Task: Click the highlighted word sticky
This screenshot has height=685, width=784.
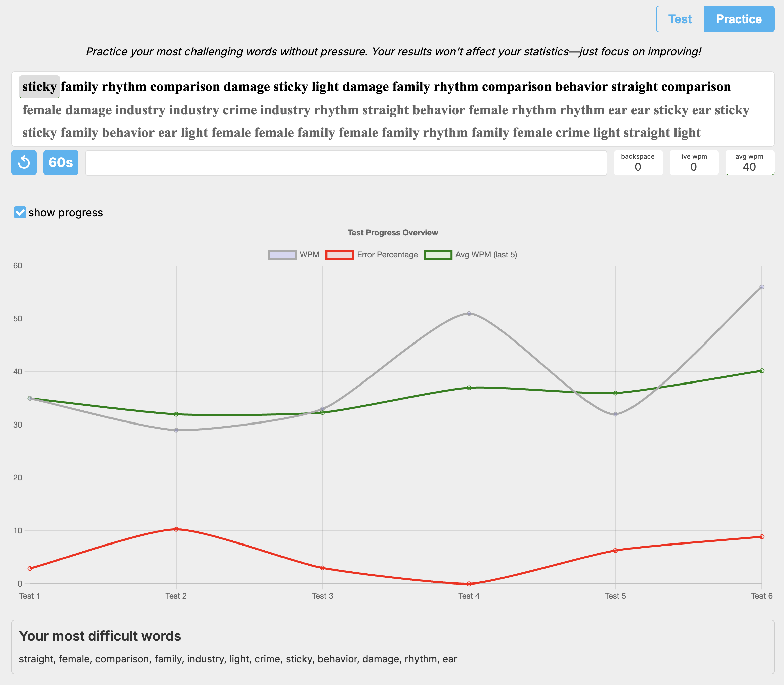Action: 39,86
